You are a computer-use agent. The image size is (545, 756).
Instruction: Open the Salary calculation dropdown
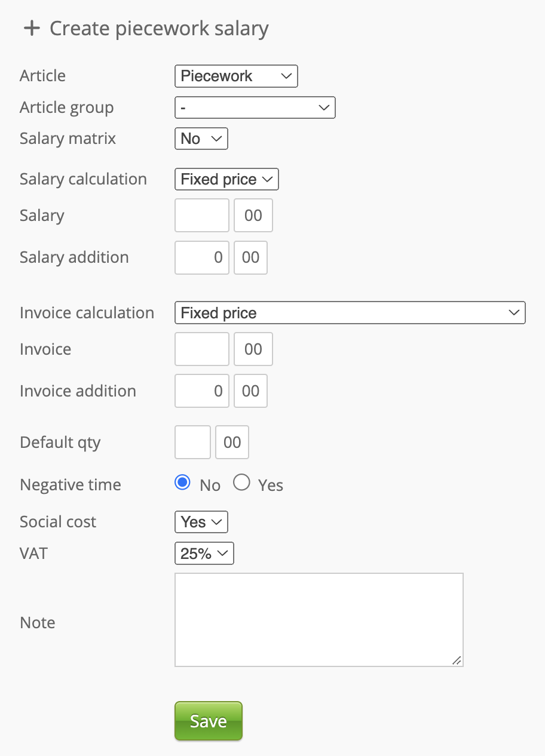226,180
